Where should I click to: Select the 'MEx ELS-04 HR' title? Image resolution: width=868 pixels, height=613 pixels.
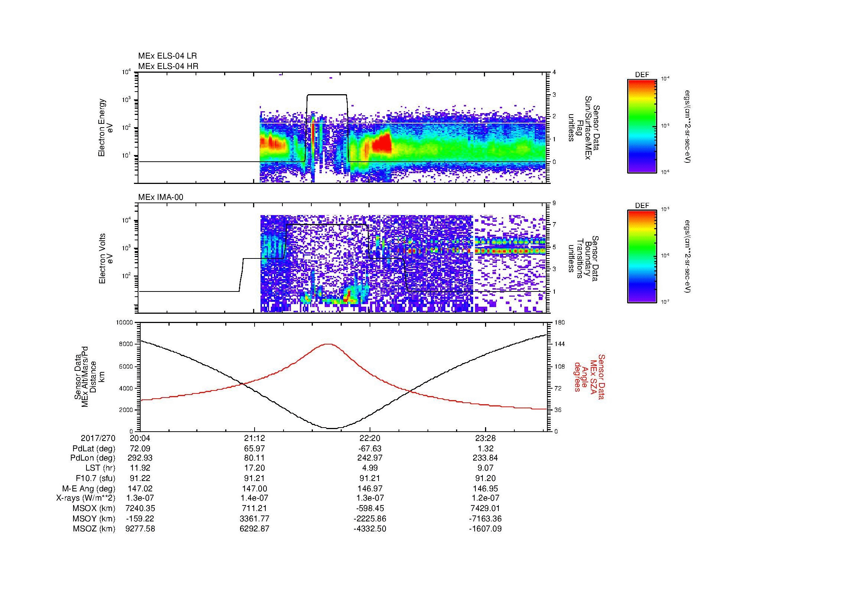(168, 66)
